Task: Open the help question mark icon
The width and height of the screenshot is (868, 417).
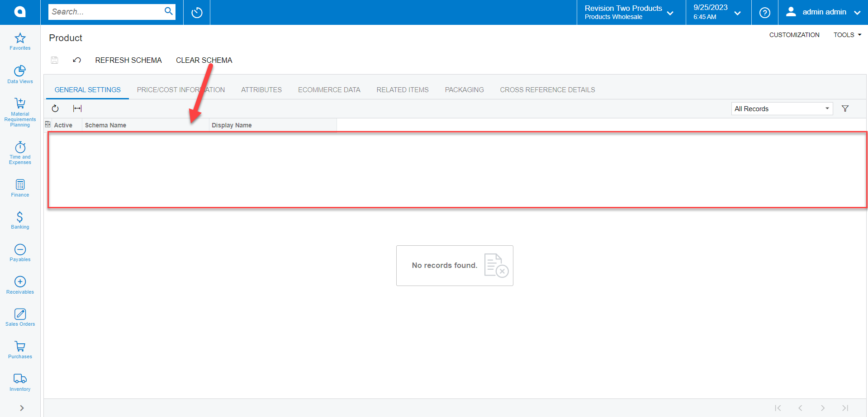Action: point(764,12)
